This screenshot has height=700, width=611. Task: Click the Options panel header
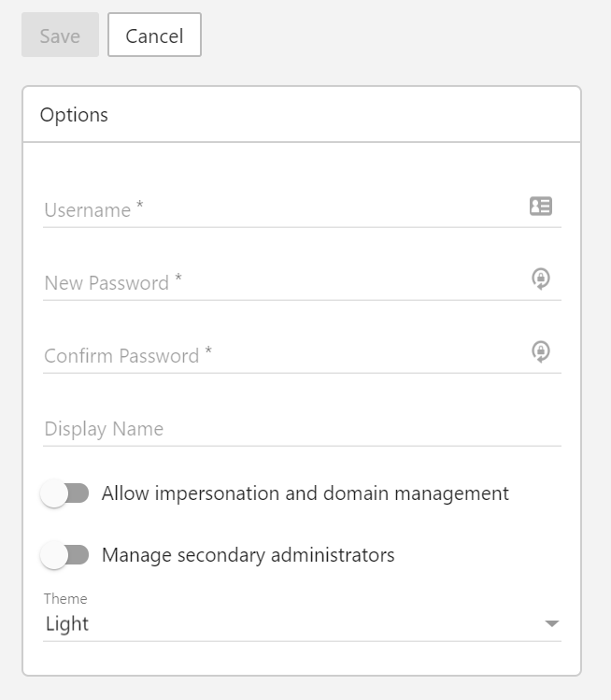[x=301, y=115]
